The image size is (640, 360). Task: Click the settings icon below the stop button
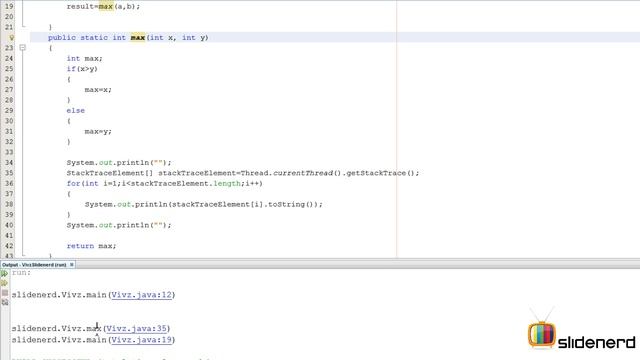(4, 302)
